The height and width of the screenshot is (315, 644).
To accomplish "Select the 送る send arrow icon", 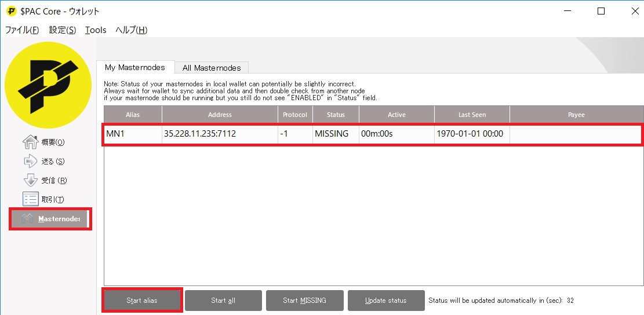I will (30, 161).
